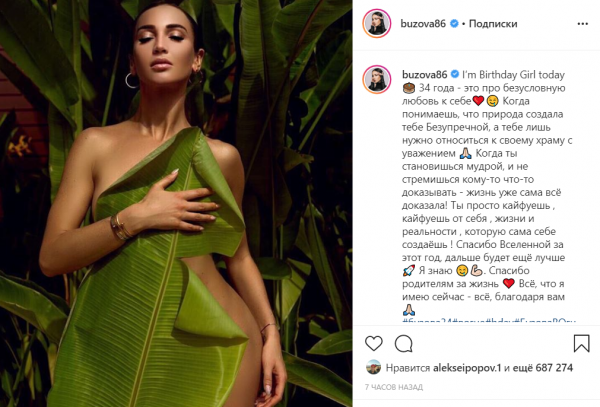Click verified badge in the caption

point(455,74)
